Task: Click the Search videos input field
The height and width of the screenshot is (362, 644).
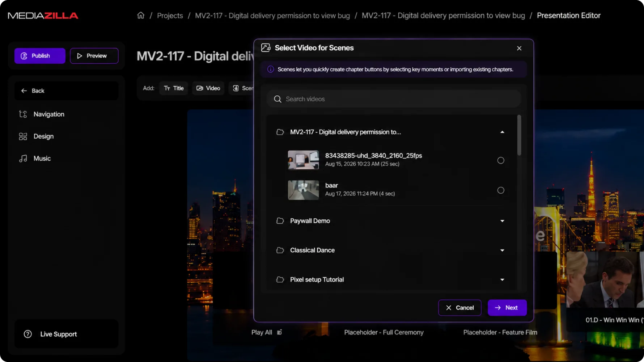Action: click(x=394, y=99)
